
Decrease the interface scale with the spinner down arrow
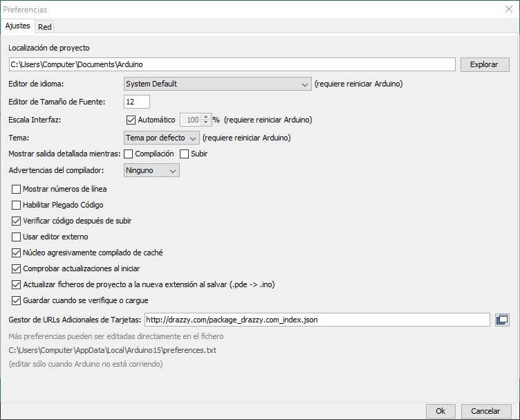(206, 122)
